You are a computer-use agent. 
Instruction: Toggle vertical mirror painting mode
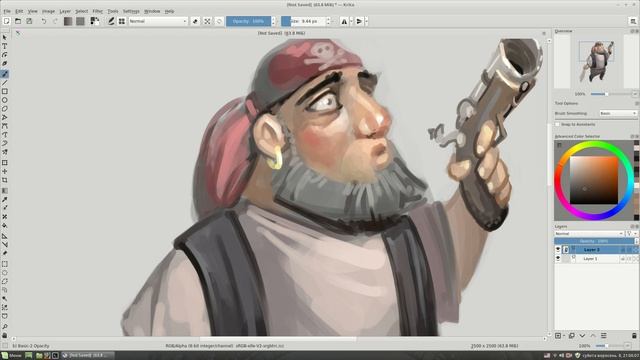tap(359, 21)
